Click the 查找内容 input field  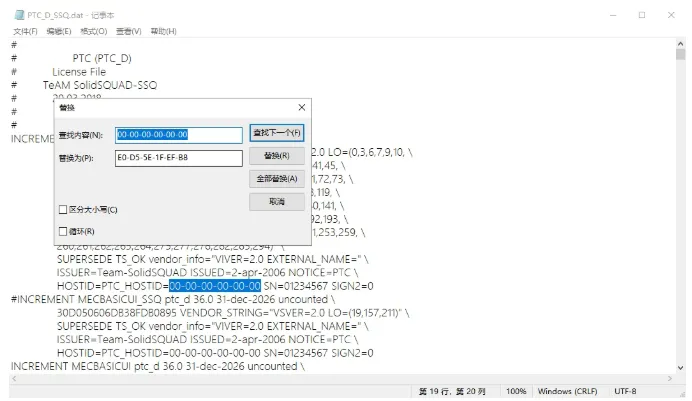coord(179,135)
